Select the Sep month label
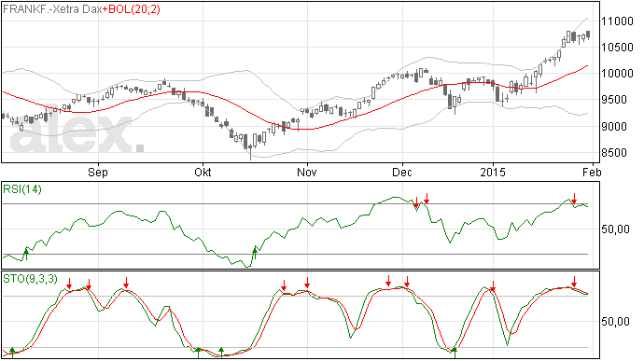 (x=98, y=172)
